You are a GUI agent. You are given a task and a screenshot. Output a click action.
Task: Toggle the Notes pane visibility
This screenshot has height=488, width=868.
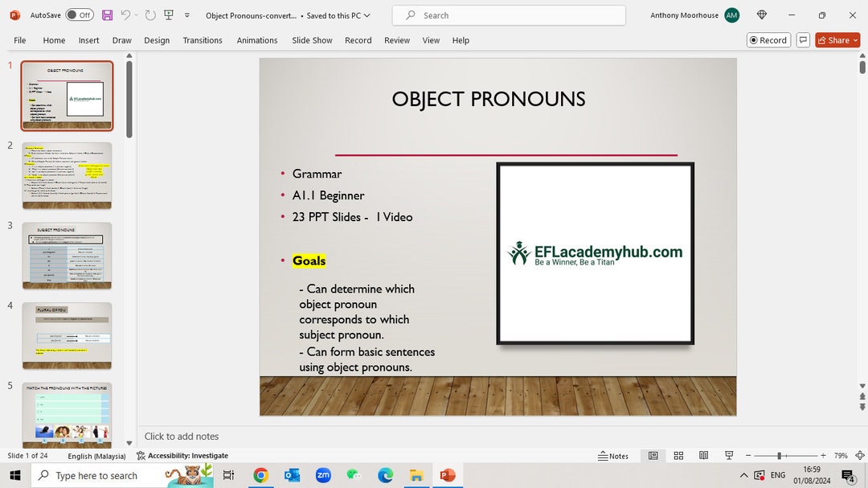[x=614, y=455]
